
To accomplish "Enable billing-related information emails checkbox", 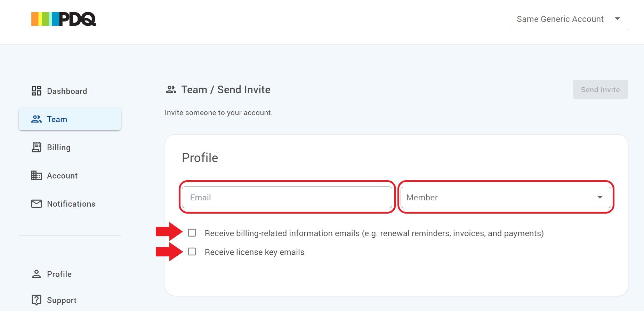I will click(192, 233).
